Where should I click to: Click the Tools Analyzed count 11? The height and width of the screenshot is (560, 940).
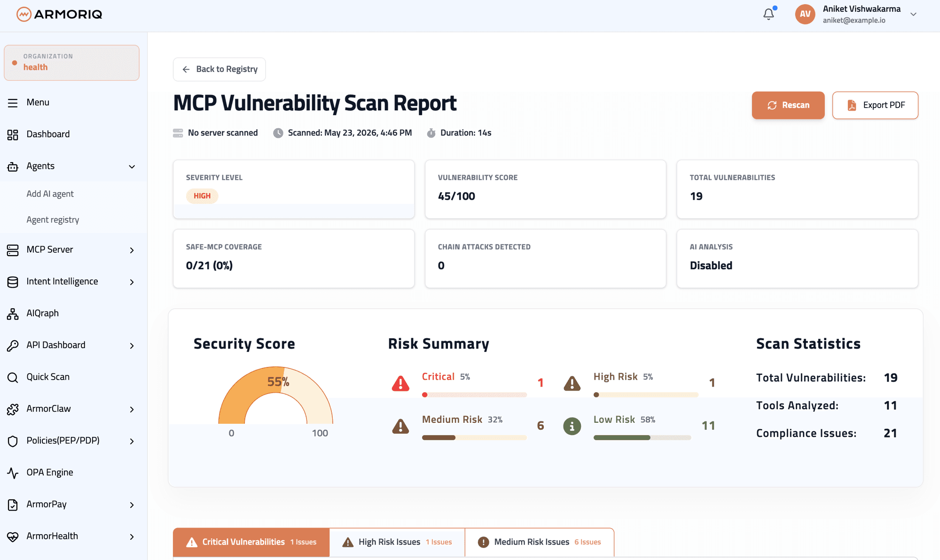pos(890,406)
